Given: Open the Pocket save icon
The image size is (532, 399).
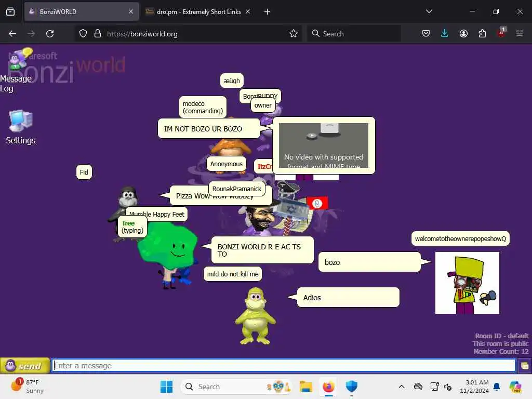Looking at the screenshot, I should click(x=426, y=34).
